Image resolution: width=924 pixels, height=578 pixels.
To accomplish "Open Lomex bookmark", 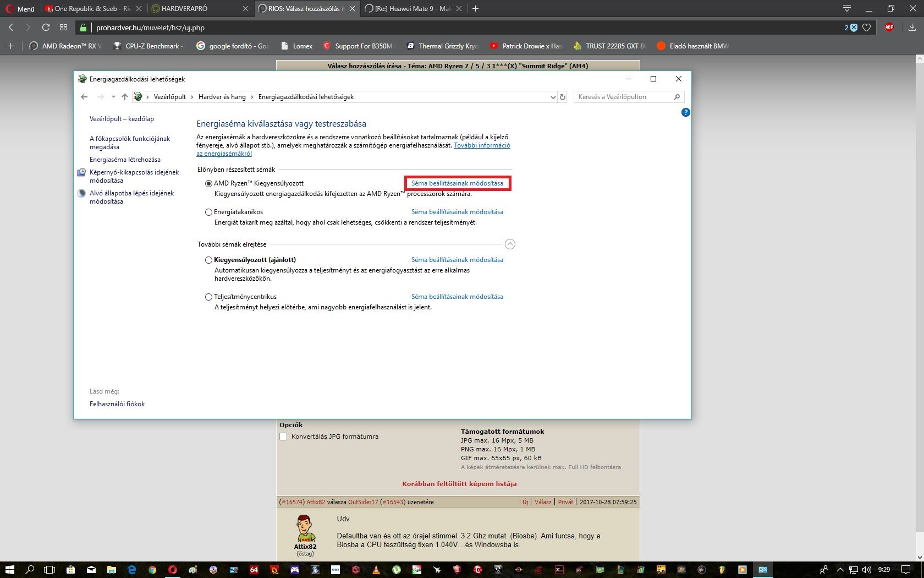I will pyautogui.click(x=297, y=46).
